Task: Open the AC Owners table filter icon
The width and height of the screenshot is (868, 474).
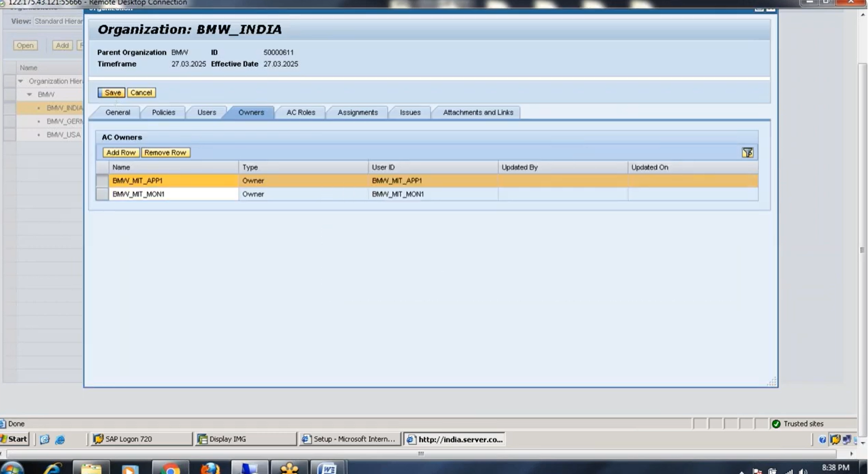Action: (x=748, y=153)
